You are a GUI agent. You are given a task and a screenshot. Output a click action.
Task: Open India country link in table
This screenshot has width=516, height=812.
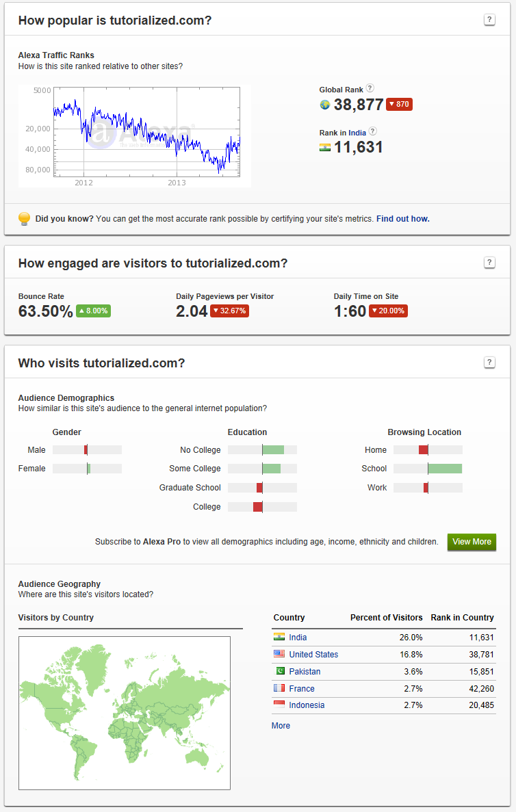(298, 638)
